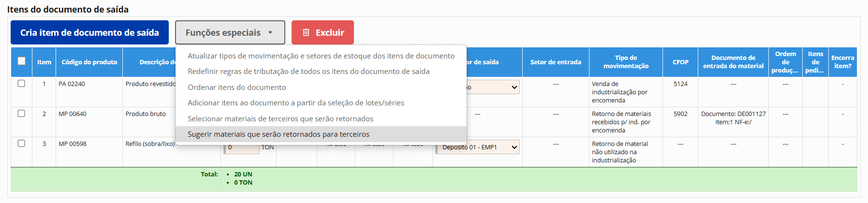Toggle the select-all checkbox in table header
Image resolution: width=868 pixels, height=203 pixels.
(21, 61)
